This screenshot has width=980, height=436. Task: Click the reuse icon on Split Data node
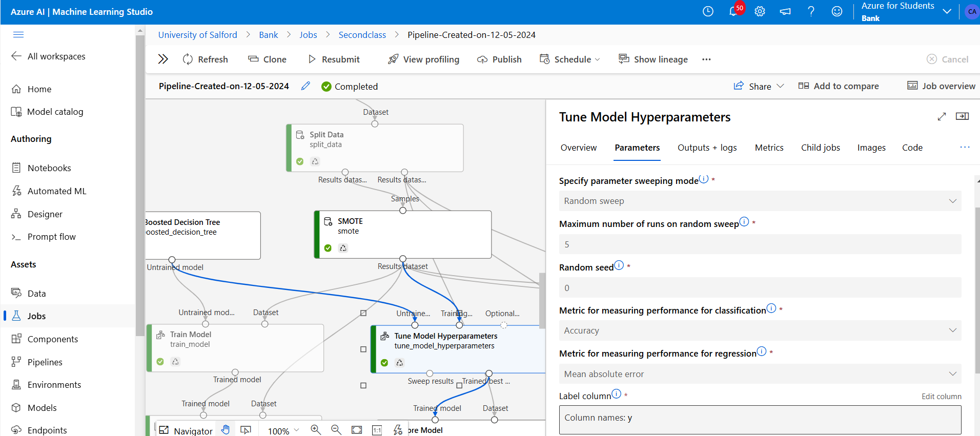coord(315,161)
